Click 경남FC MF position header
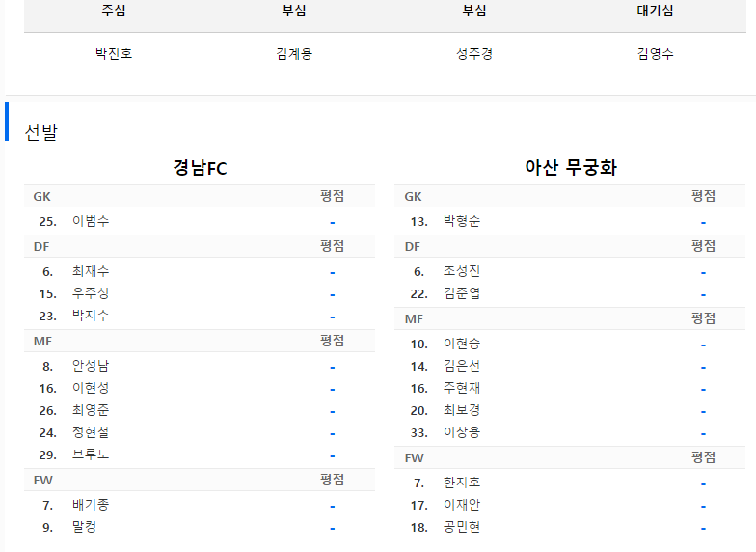Image resolution: width=756 pixels, height=552 pixels. [x=42, y=342]
